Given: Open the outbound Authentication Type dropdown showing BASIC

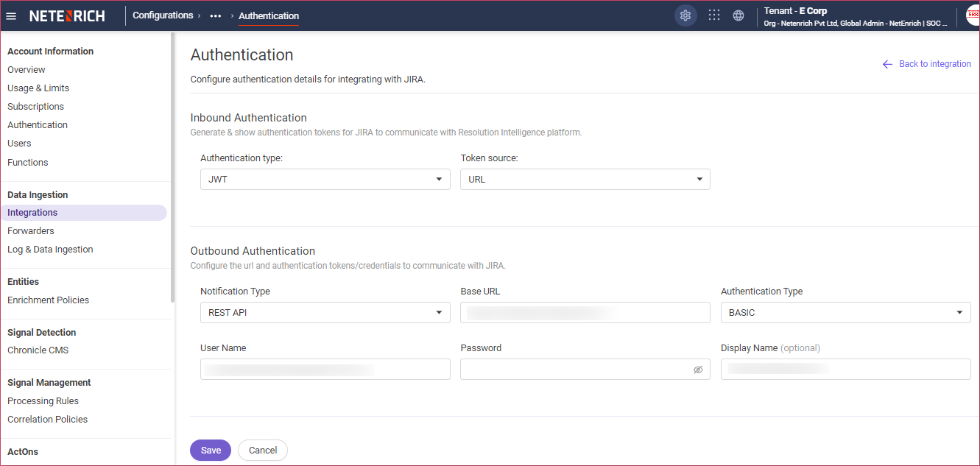Looking at the screenshot, I should coord(845,312).
